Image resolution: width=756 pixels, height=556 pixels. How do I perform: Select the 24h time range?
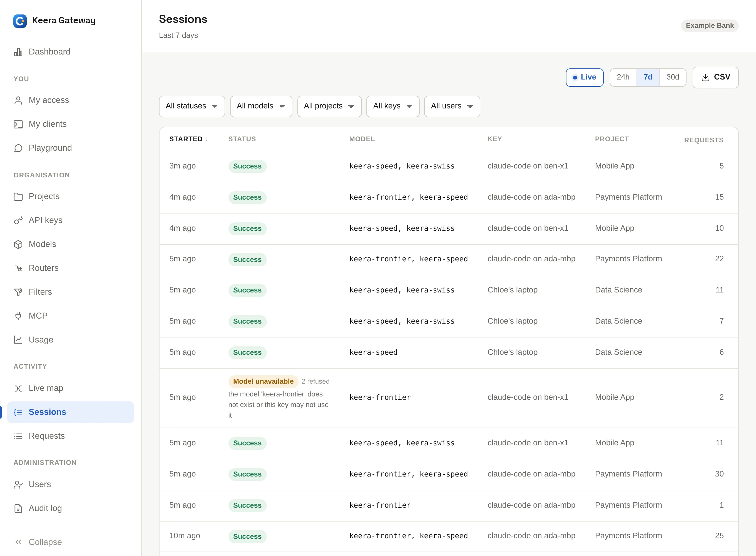click(x=623, y=77)
